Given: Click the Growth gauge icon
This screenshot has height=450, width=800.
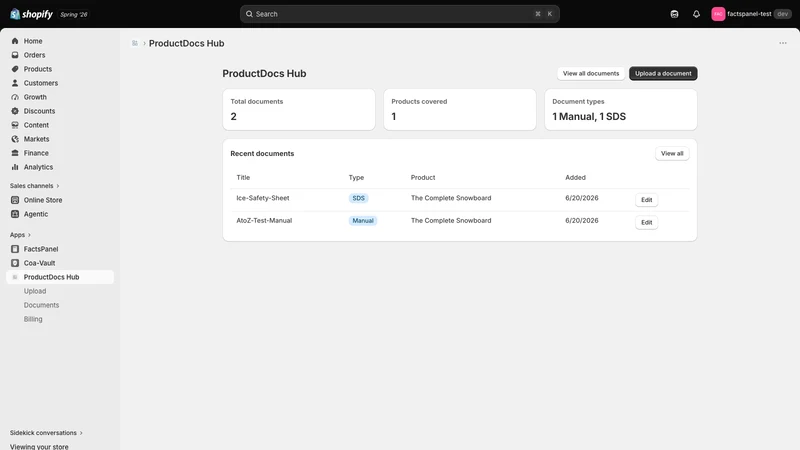Looking at the screenshot, I should point(15,97).
